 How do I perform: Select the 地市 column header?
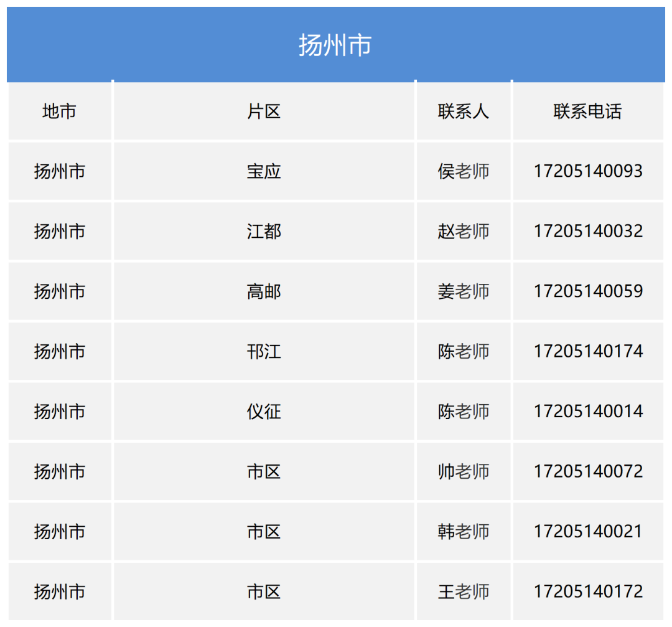click(x=59, y=111)
